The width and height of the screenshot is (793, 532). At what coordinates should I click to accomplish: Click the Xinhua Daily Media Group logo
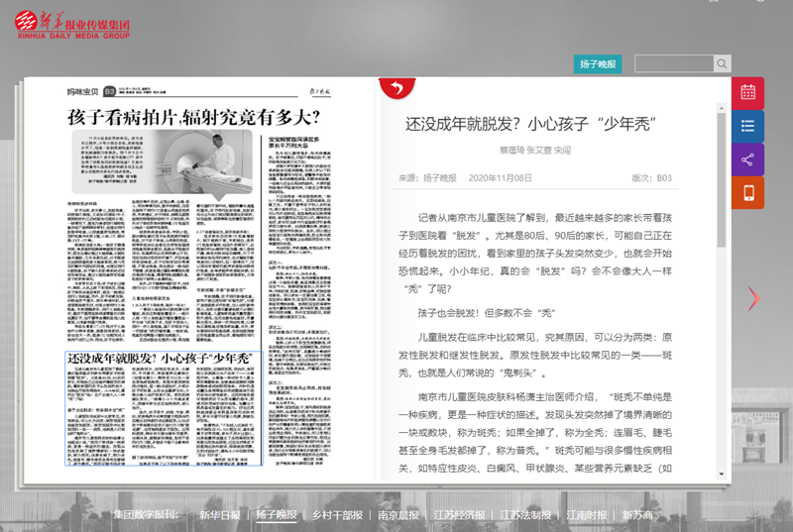coord(72,24)
